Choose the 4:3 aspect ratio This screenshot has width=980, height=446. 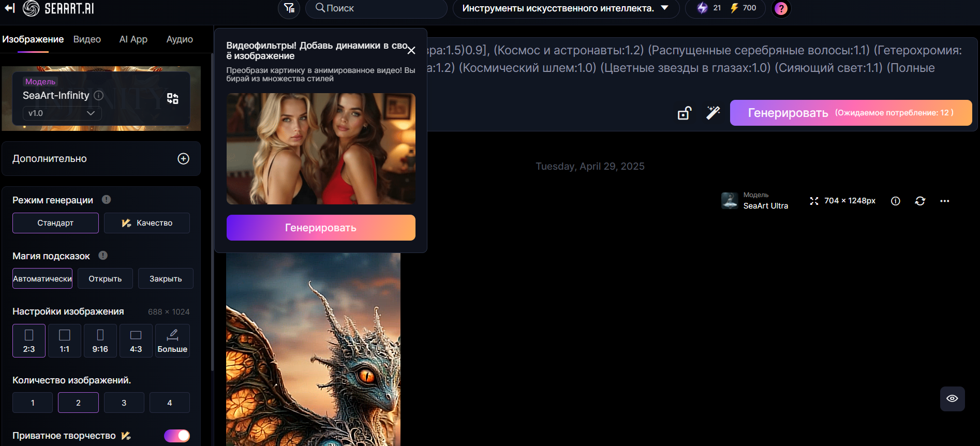(x=136, y=340)
